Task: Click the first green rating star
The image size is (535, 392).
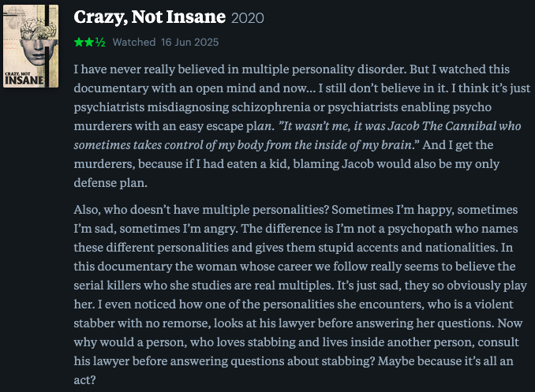Action: pyautogui.click(x=79, y=43)
